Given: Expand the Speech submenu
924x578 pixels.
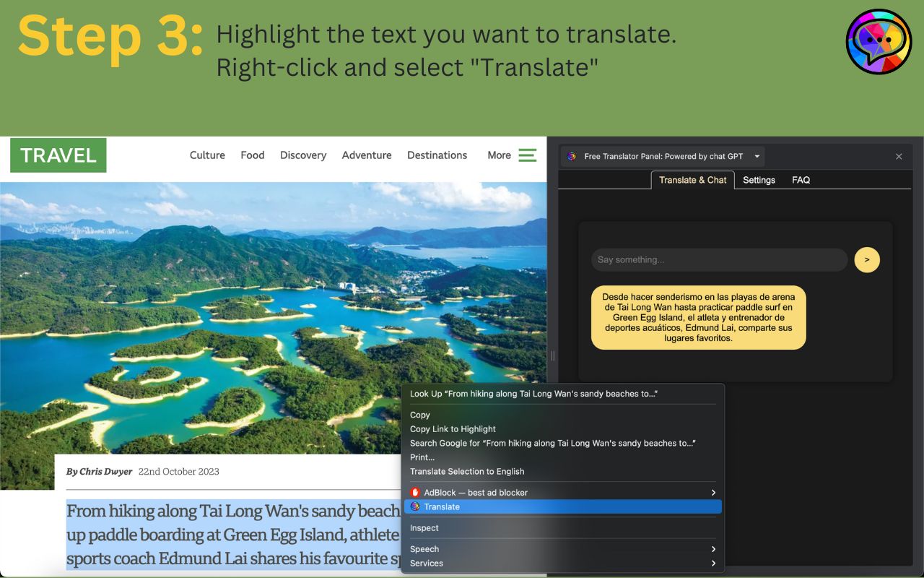Looking at the screenshot, I should click(713, 549).
